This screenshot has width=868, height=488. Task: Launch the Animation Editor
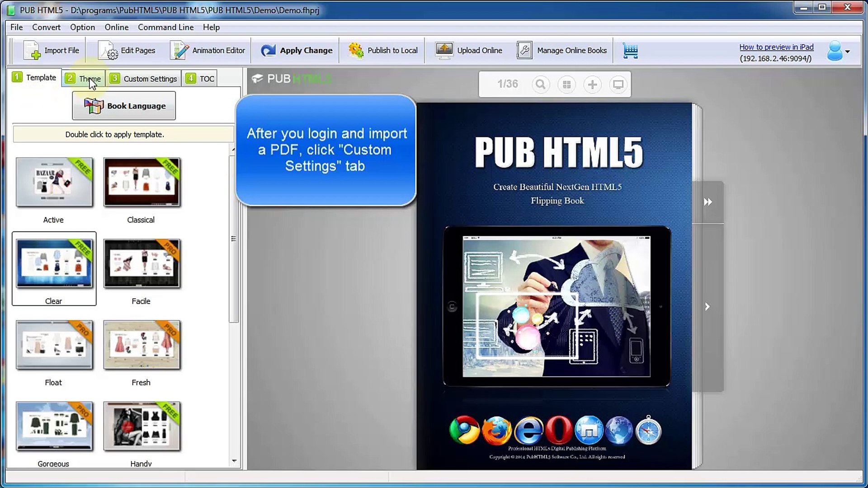pyautogui.click(x=208, y=51)
